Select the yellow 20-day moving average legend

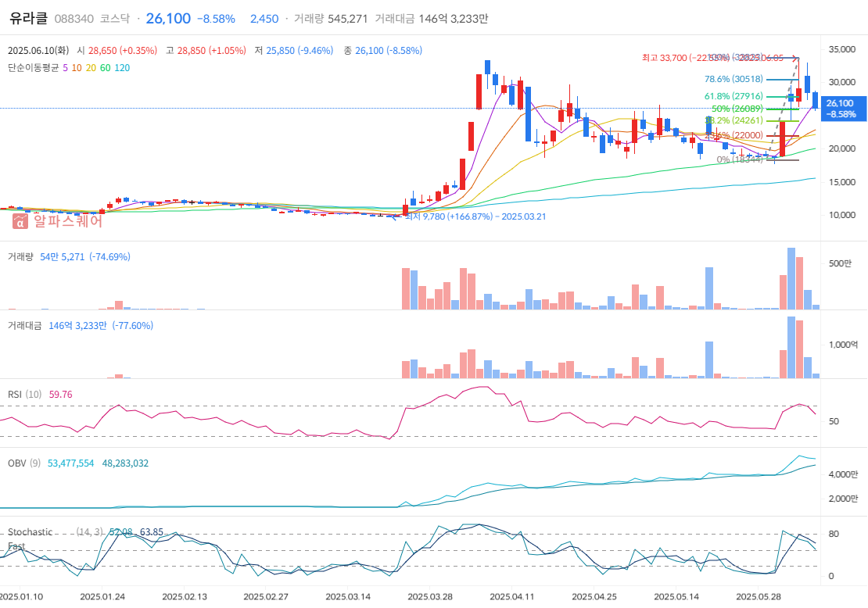click(91, 68)
